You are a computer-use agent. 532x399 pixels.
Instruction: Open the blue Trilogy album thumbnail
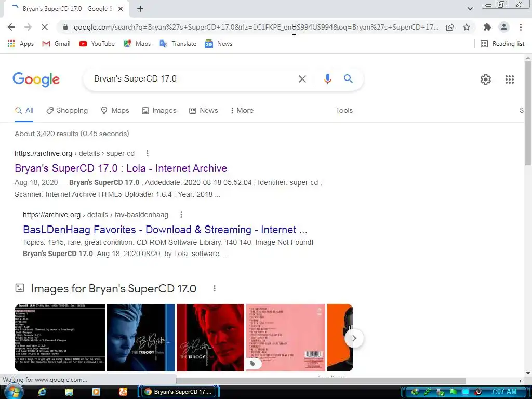pyautogui.click(x=141, y=338)
